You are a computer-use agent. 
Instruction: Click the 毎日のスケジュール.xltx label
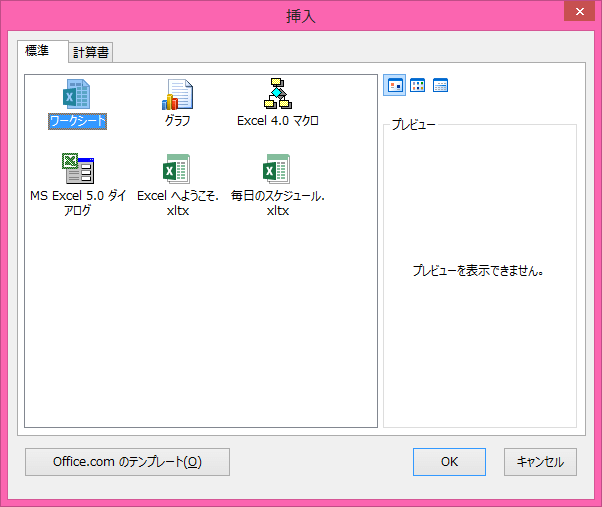coord(278,203)
